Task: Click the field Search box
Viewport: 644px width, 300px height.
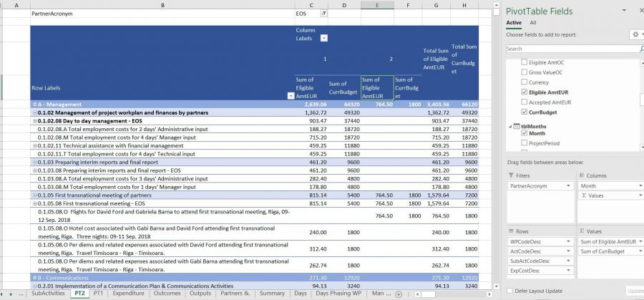Action: (572, 49)
